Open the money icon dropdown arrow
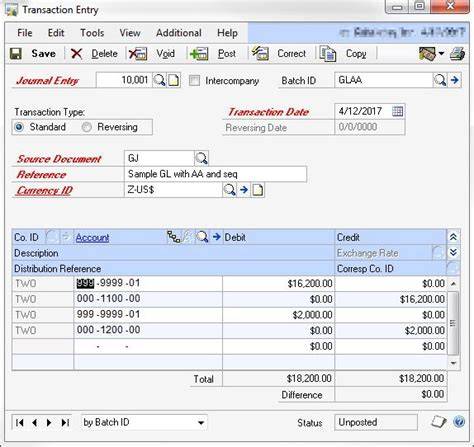 [x=441, y=53]
